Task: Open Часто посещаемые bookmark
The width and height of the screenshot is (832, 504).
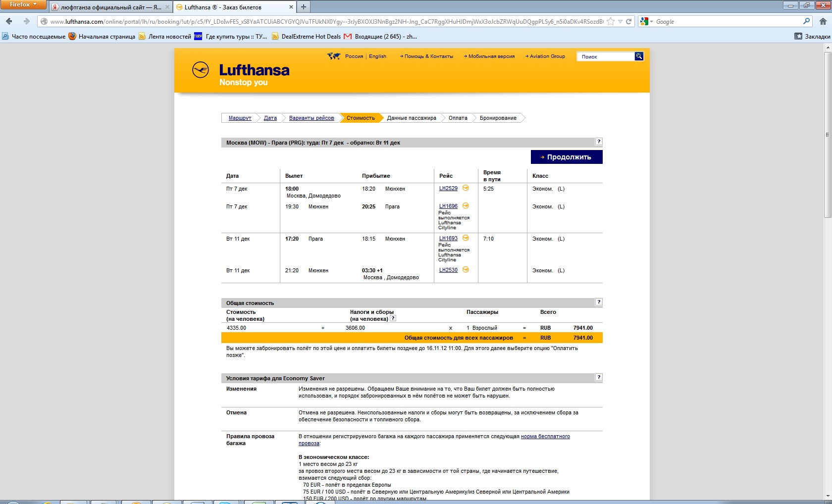Action: tap(34, 36)
